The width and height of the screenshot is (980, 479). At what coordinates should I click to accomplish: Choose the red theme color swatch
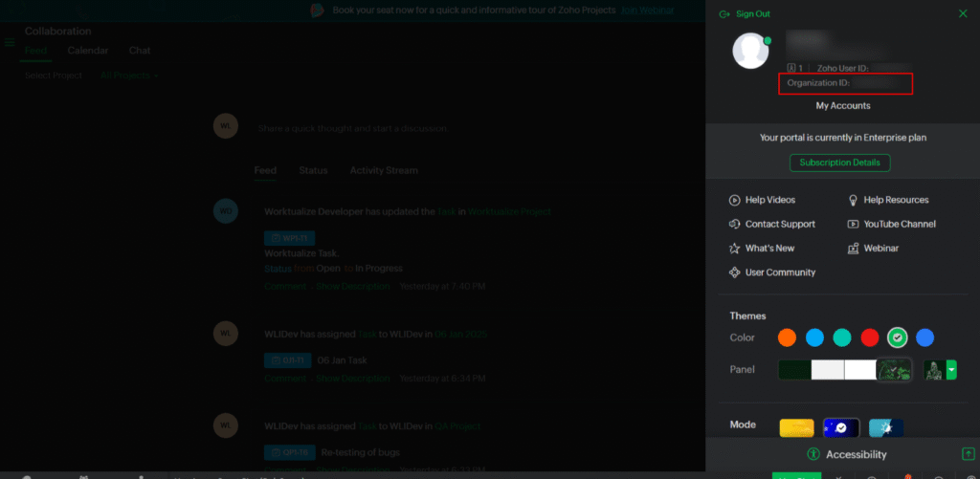pos(869,337)
